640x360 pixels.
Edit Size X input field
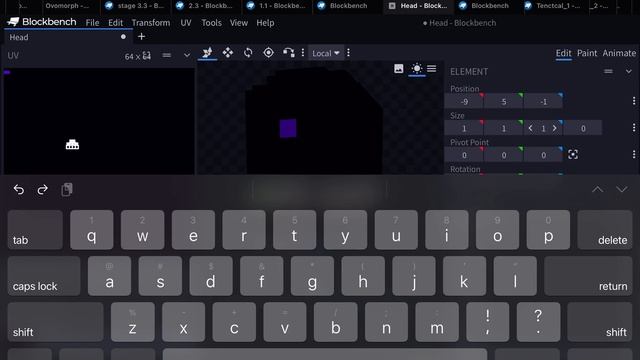pyautogui.click(x=464, y=129)
